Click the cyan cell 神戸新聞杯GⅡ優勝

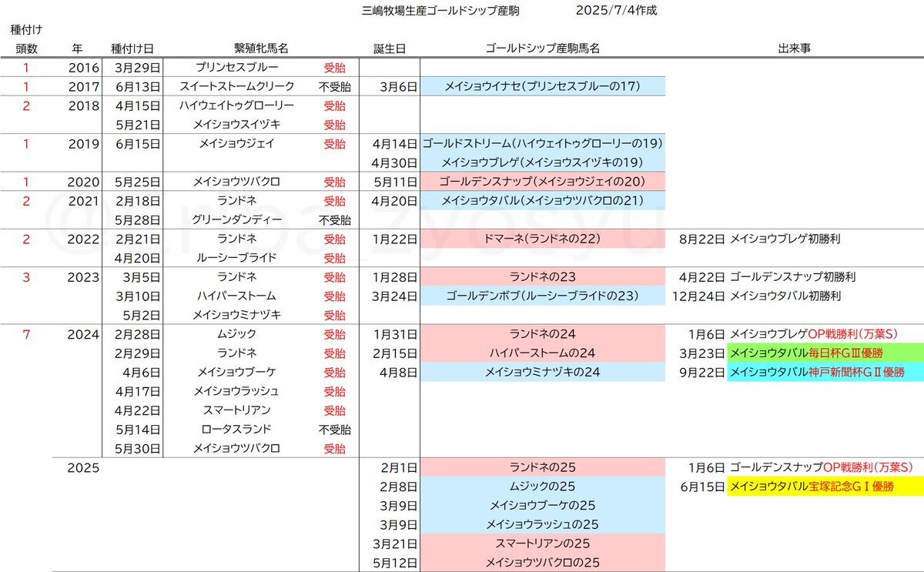coord(825,373)
